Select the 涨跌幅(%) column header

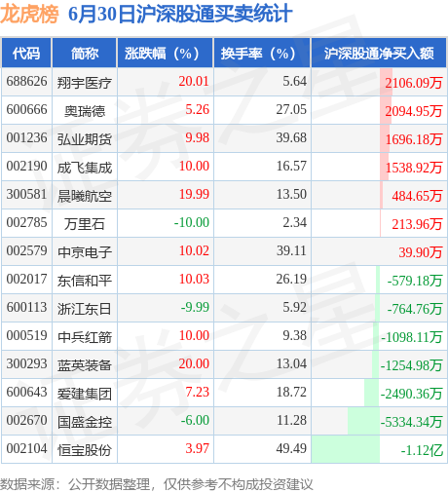point(166,54)
